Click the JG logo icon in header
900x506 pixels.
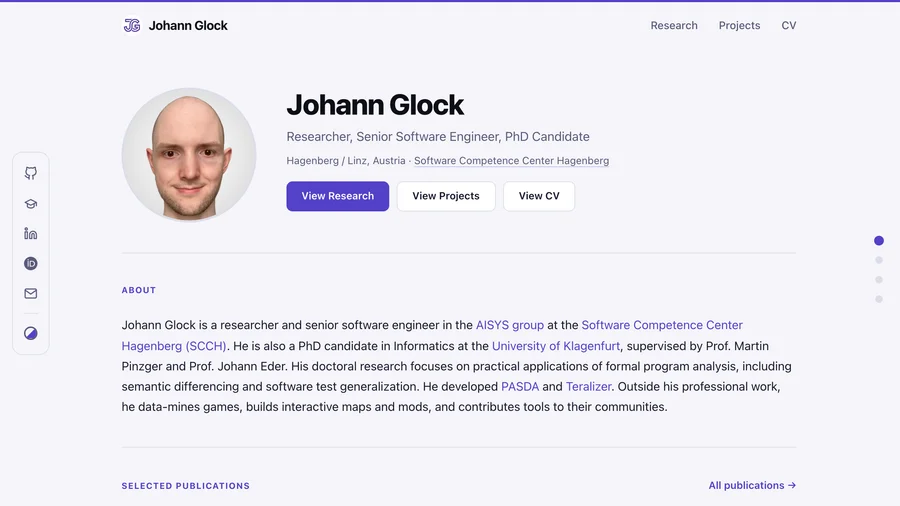pyautogui.click(x=132, y=25)
